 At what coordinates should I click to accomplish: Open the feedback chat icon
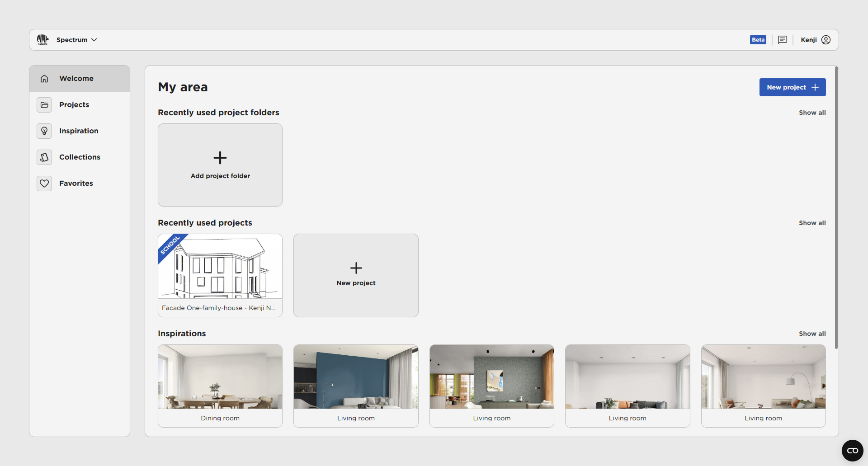783,40
